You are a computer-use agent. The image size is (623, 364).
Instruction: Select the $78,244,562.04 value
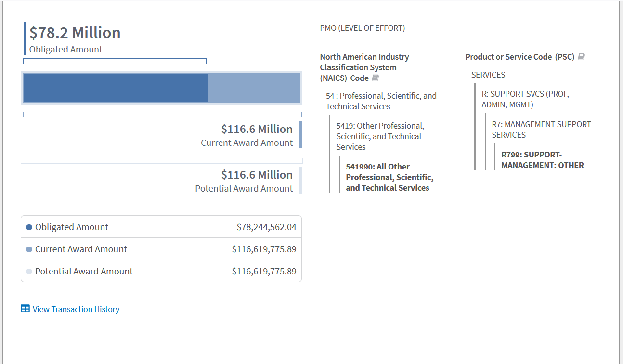click(x=266, y=227)
